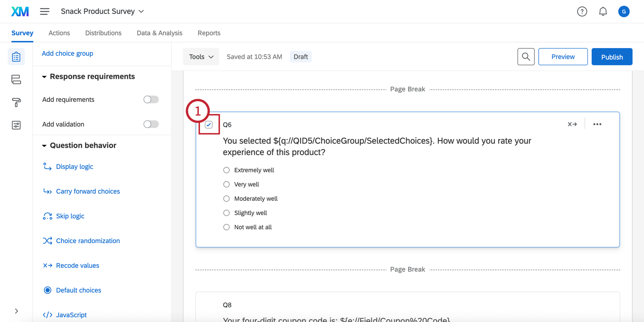
Task: Turn on the Add validation toggle
Action: (x=151, y=124)
